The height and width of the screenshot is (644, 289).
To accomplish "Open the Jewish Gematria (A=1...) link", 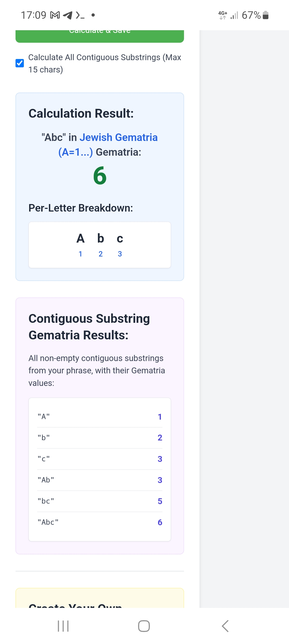I will point(108,145).
